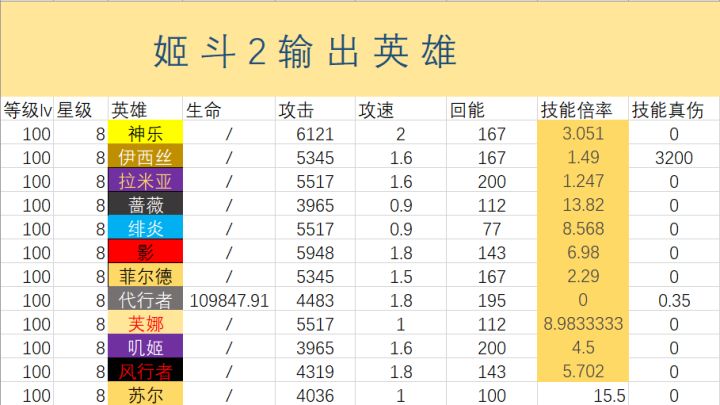The height and width of the screenshot is (405, 720).
Task: Click the 苏尔 hero name cell
Action: pos(145,395)
